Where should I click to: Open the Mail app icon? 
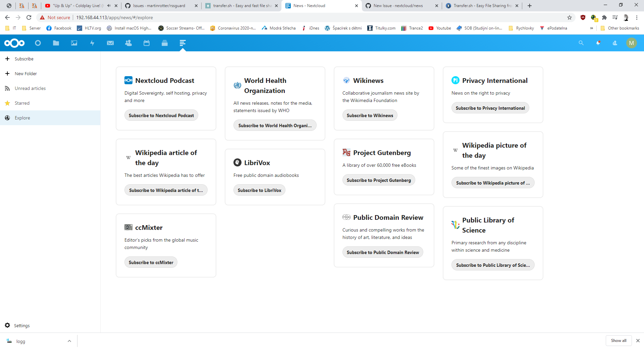pos(110,43)
